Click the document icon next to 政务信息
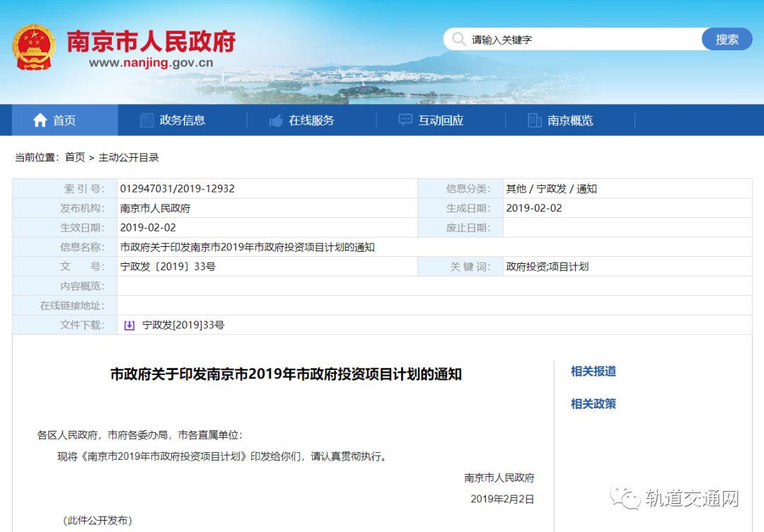Viewport: 764px width, 532px height. tap(146, 120)
